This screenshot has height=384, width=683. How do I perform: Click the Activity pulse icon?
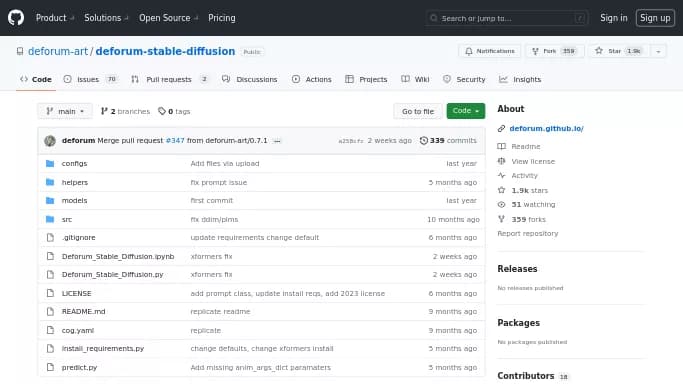pos(501,175)
